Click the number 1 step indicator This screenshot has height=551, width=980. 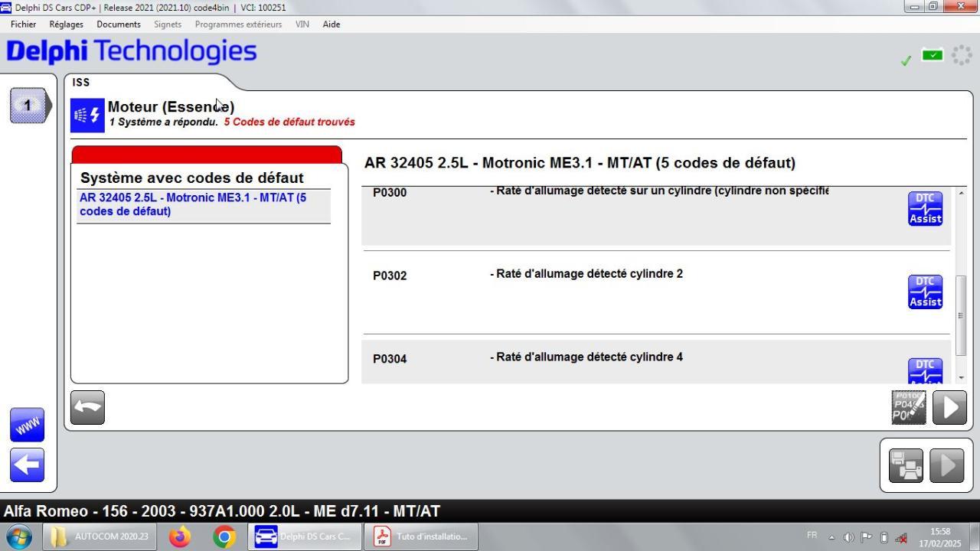point(29,106)
